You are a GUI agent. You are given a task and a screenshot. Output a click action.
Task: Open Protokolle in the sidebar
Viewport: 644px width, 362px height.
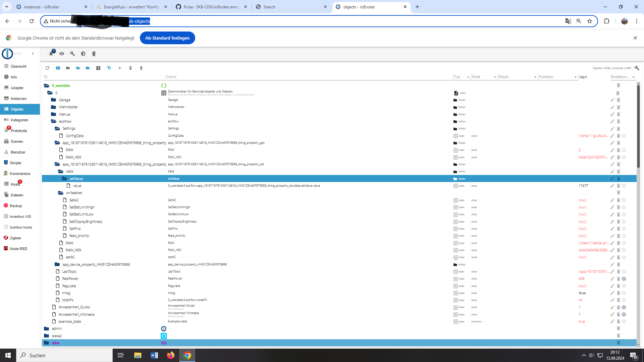point(18,131)
